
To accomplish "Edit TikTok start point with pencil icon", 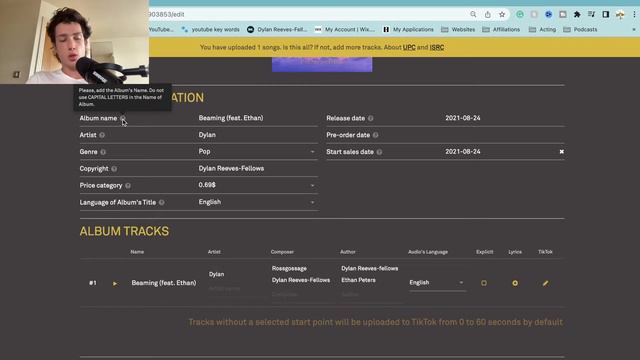I will pyautogui.click(x=545, y=283).
